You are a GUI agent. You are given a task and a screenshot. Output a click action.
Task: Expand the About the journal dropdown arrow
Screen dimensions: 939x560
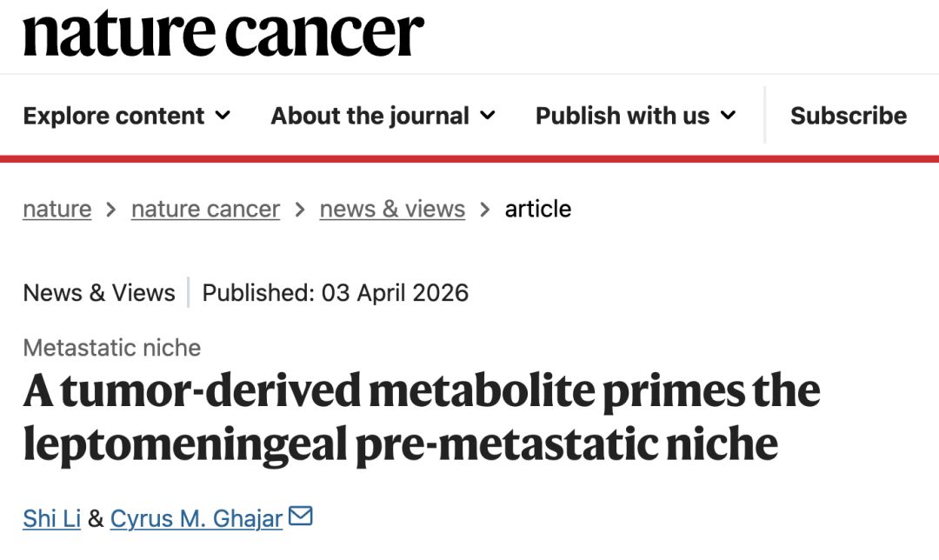[x=487, y=116]
